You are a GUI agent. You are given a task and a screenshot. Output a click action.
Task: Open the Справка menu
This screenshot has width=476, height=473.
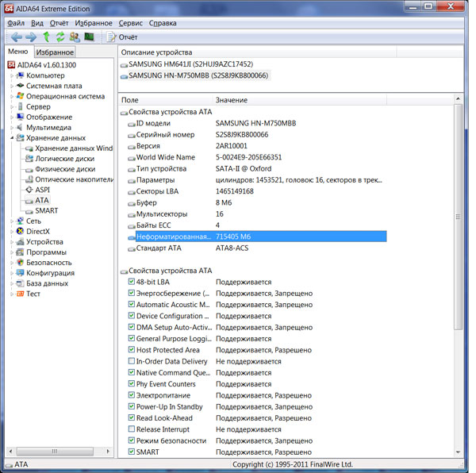click(163, 23)
